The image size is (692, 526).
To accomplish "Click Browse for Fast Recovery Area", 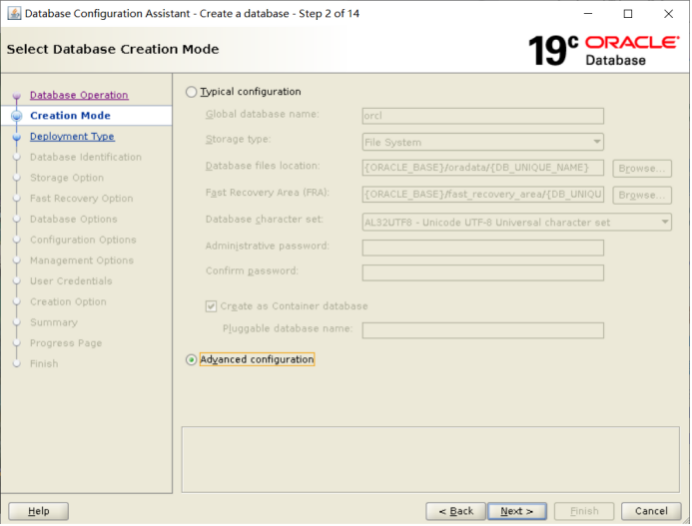I will click(x=642, y=195).
